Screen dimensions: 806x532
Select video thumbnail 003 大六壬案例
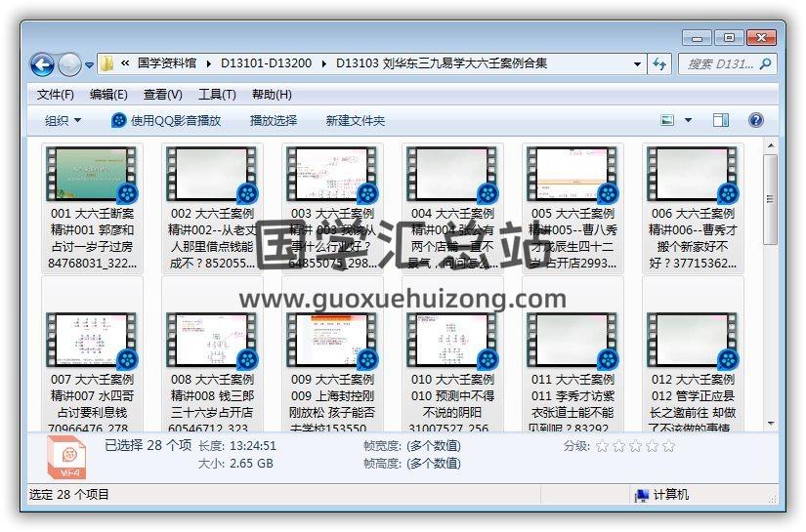332,174
